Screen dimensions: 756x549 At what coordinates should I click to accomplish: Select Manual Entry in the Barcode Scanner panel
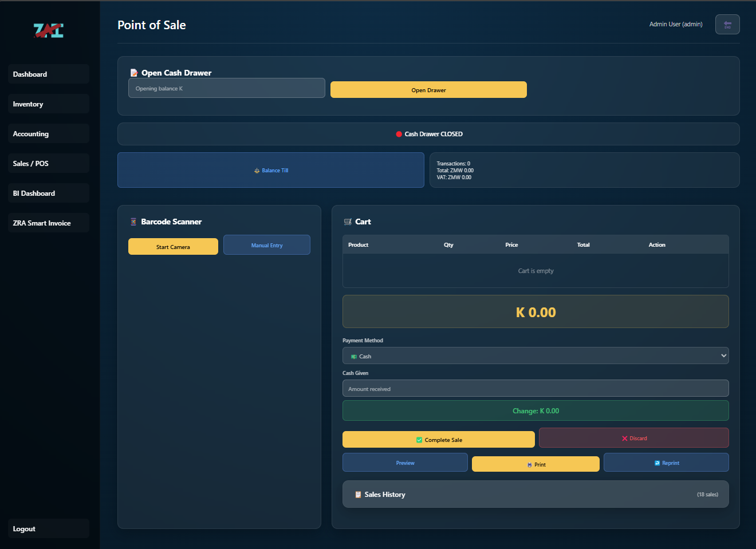[x=267, y=244]
